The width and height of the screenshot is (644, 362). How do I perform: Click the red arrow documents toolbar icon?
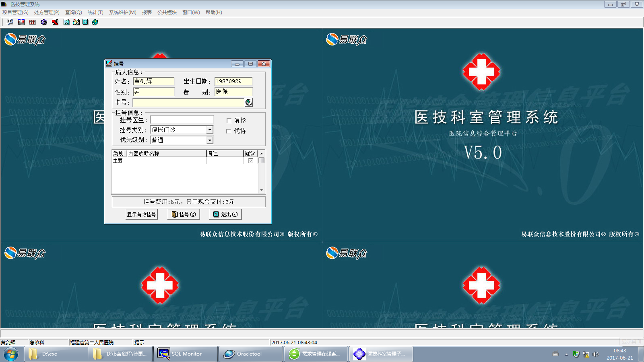click(x=55, y=22)
